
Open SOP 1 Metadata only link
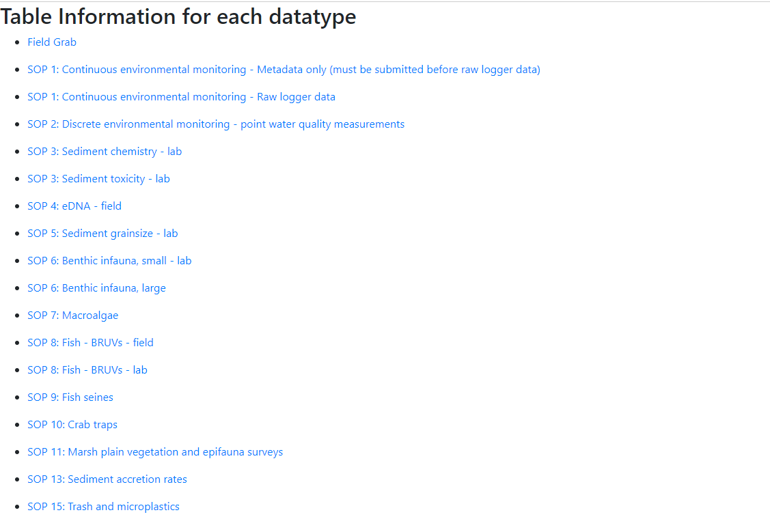(x=284, y=70)
